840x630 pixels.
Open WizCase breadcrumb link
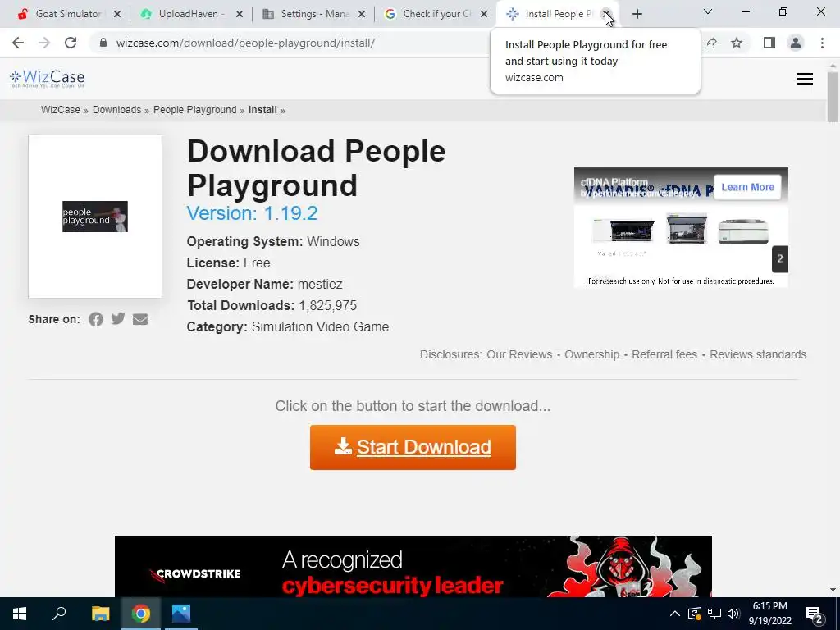tap(61, 110)
